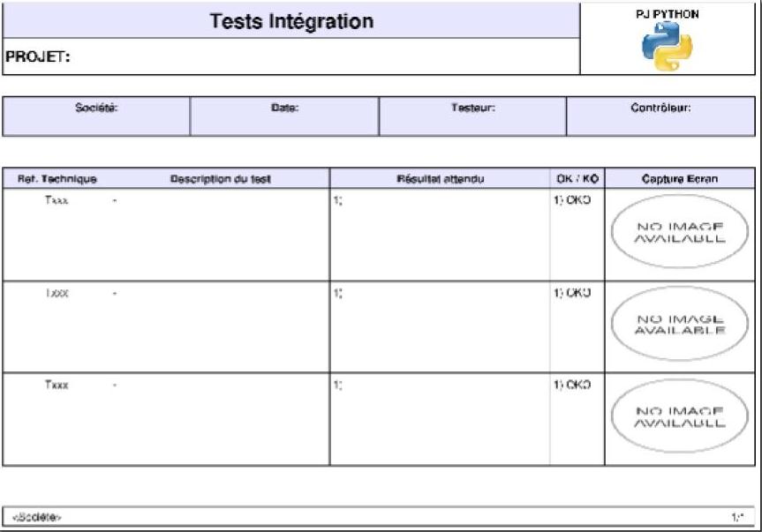The image size is (762, 532).
Task: Click the Description du test column header
Action: coord(220,179)
